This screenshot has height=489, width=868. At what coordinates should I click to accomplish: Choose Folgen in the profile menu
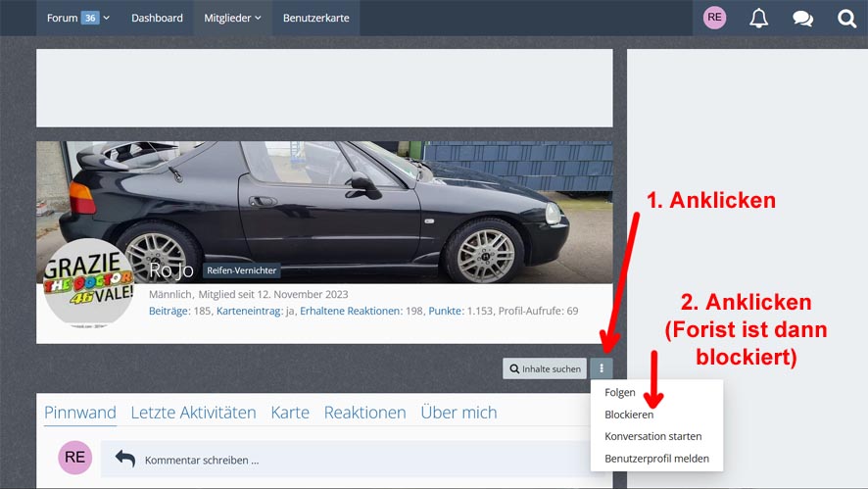coord(620,392)
